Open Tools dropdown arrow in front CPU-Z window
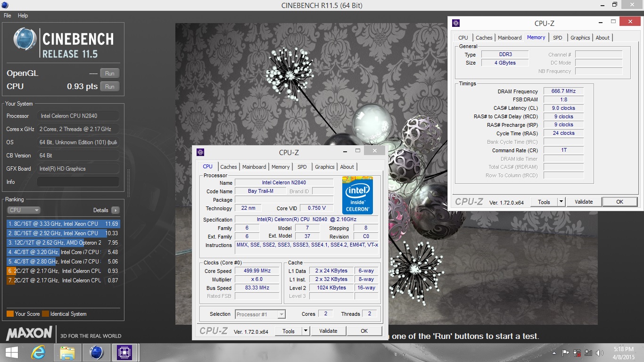The width and height of the screenshot is (644, 362). click(x=305, y=331)
